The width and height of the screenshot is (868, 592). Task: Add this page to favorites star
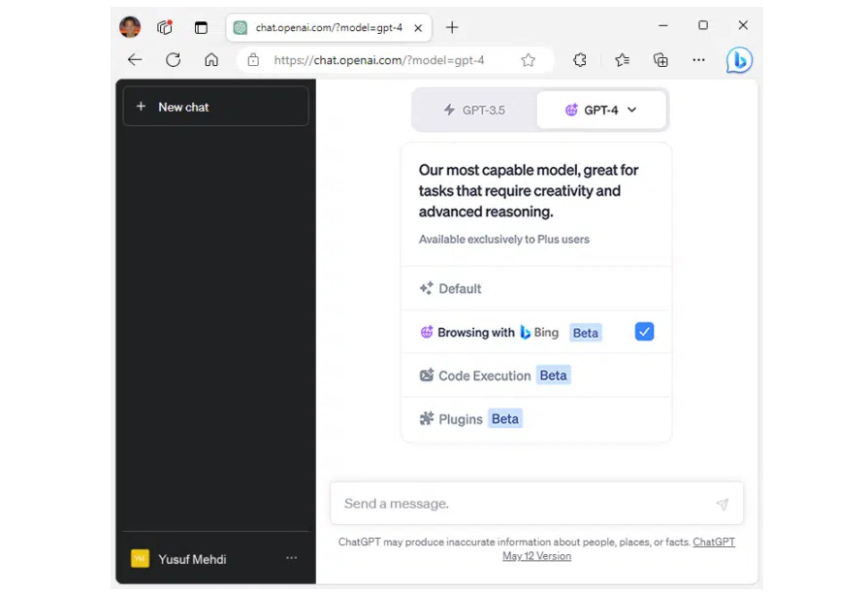(529, 60)
